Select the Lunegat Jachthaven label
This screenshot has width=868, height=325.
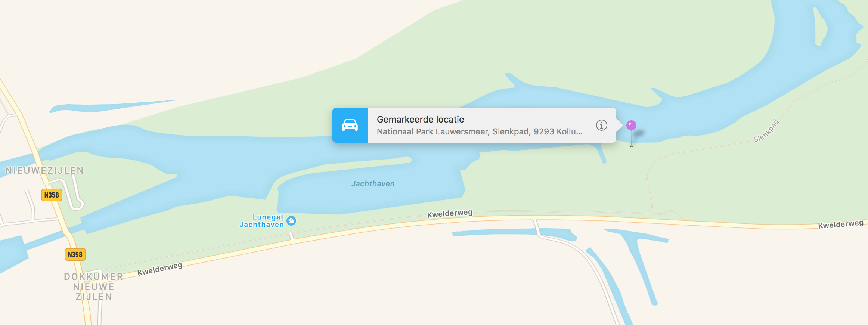tap(262, 221)
